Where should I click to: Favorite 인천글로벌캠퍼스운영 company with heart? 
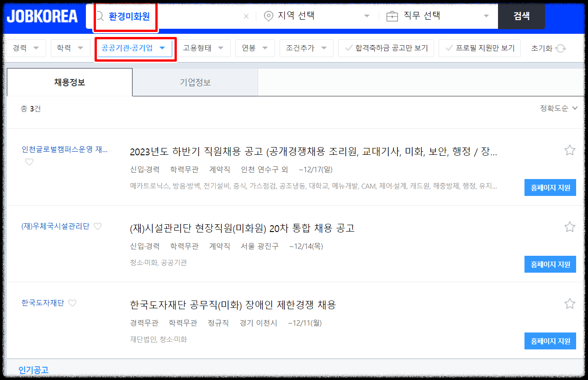pos(29,162)
